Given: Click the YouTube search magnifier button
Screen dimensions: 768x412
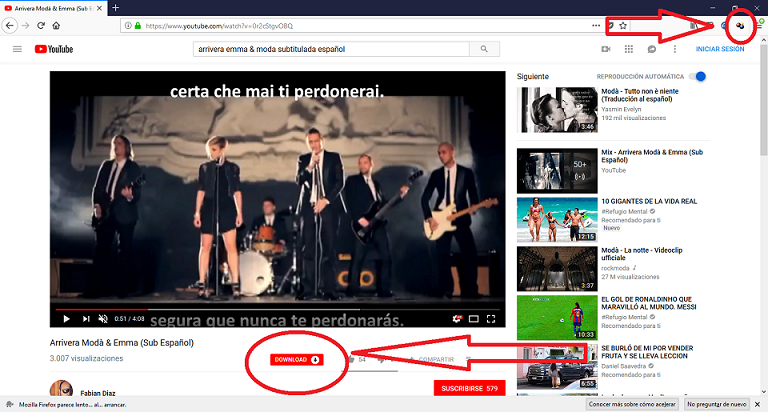Looking at the screenshot, I should (x=484, y=49).
